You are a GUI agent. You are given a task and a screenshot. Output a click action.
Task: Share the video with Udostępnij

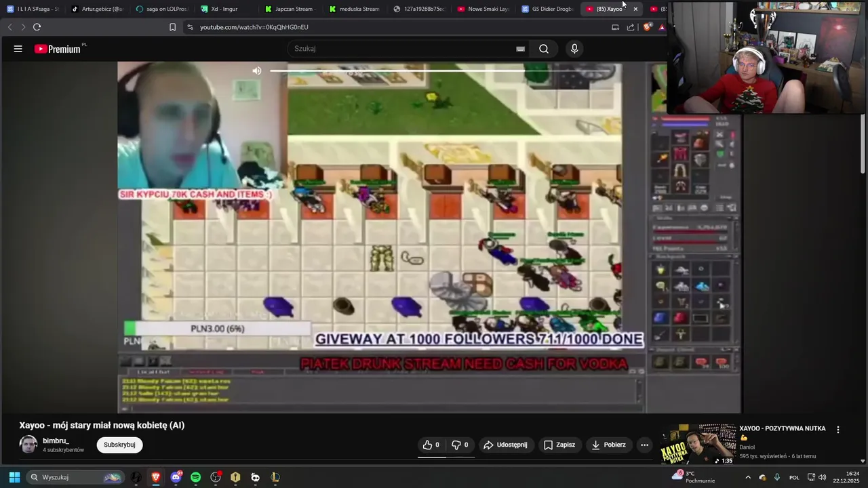tap(505, 445)
